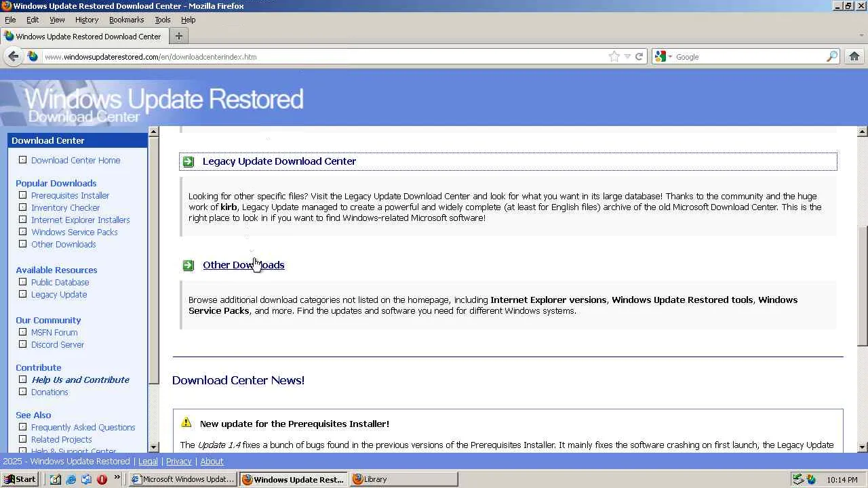
Task: Open Download Center Home in sidebar
Action: click(x=75, y=161)
